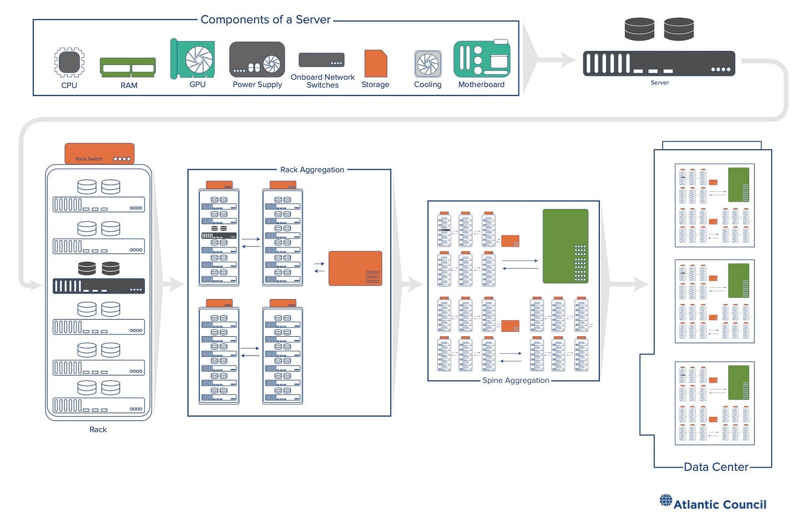The image size is (808, 532).
Task: Click the CPU chip icon
Action: coord(69,62)
